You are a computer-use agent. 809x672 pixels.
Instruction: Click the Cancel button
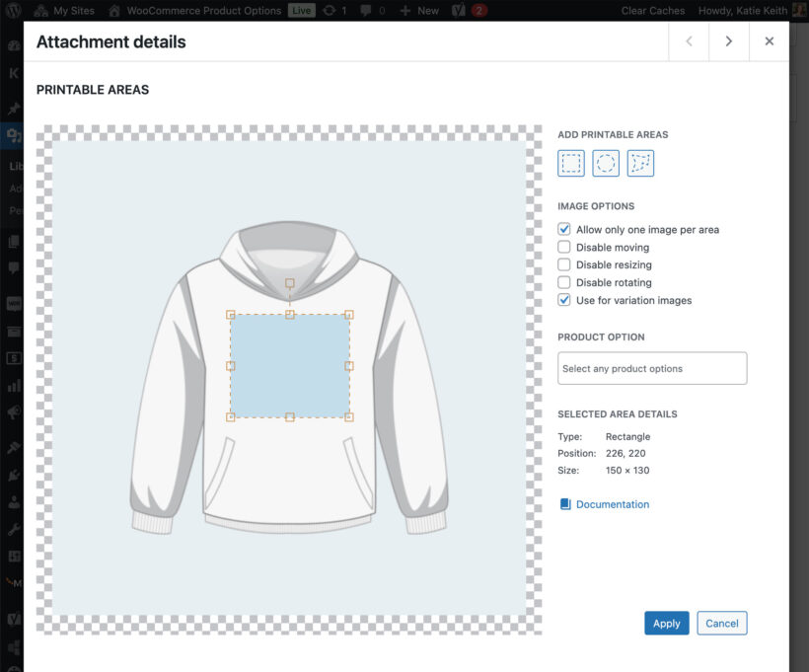click(x=721, y=623)
